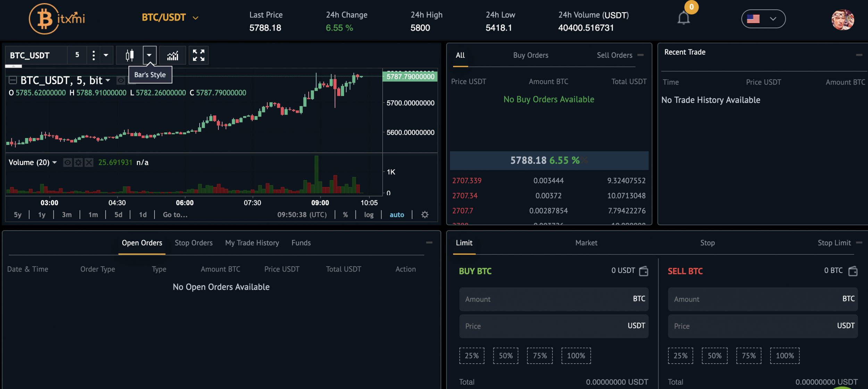The image size is (868, 389).
Task: Toggle fullscreen chart mode
Action: tap(199, 55)
